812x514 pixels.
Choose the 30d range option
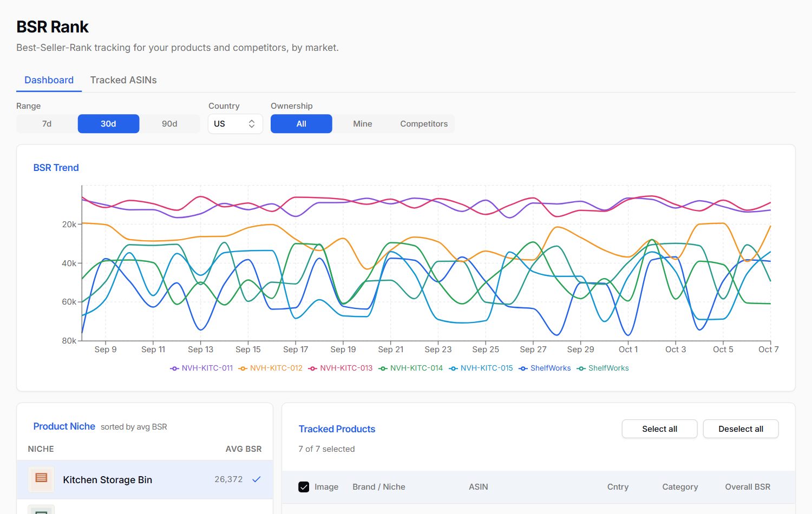pos(108,124)
